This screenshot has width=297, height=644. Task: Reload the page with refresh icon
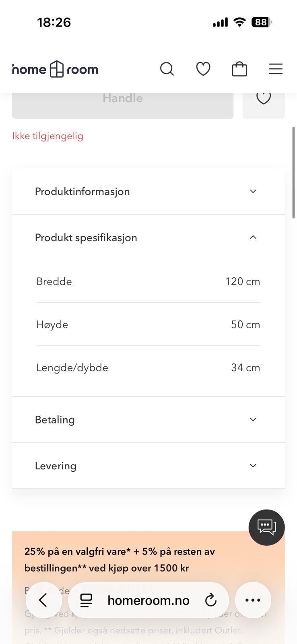pyautogui.click(x=210, y=600)
